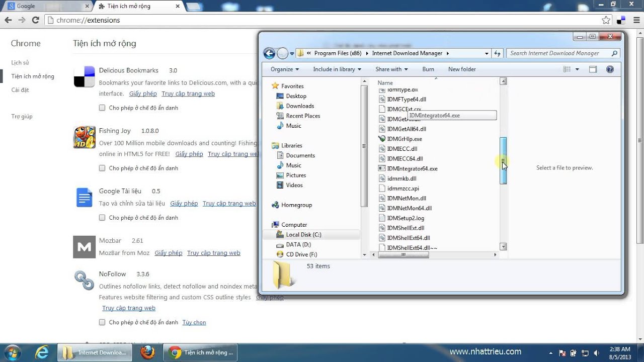Click Burn in Explorer toolbar
The width and height of the screenshot is (644, 362).
428,69
